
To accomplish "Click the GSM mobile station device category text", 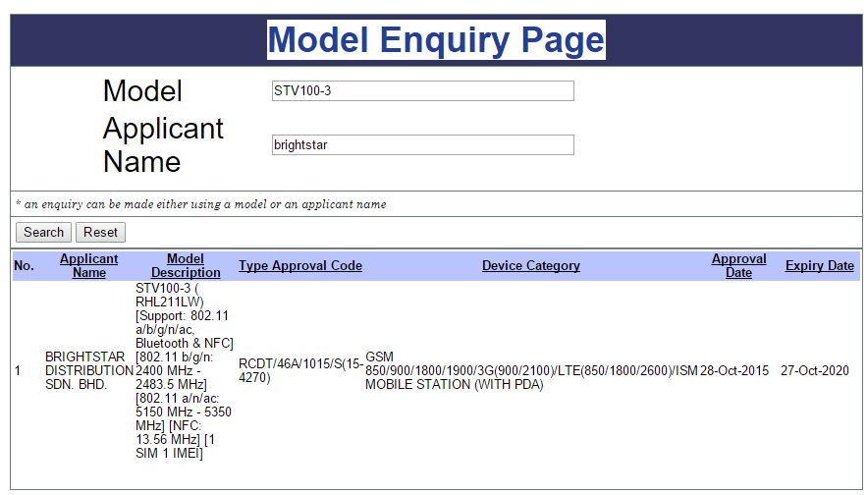I will pos(530,371).
